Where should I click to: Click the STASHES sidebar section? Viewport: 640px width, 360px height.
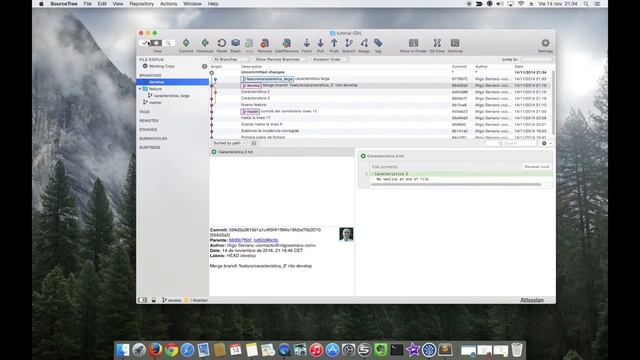tap(148, 130)
